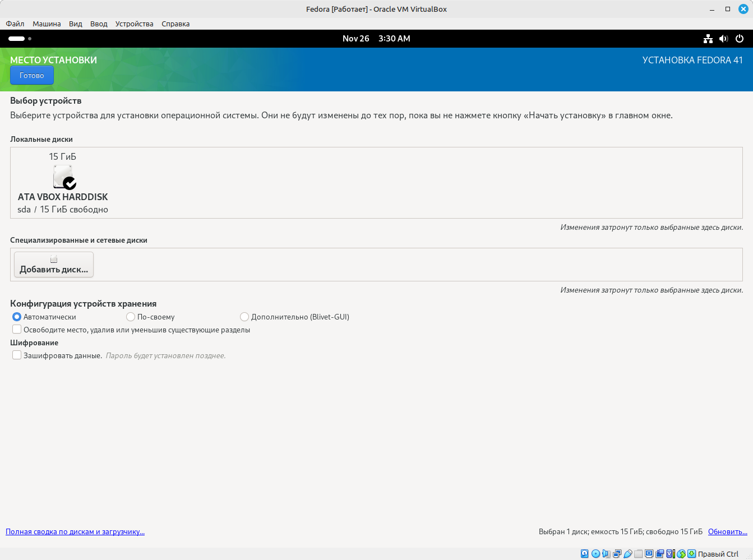Click the УСТАНОВКА FEDORA 41 title

(692, 60)
